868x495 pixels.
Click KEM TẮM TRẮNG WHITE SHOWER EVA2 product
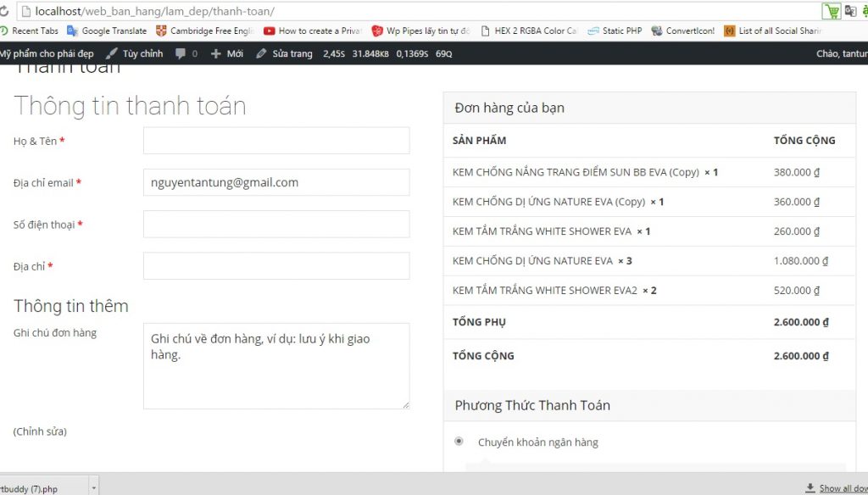tap(545, 290)
